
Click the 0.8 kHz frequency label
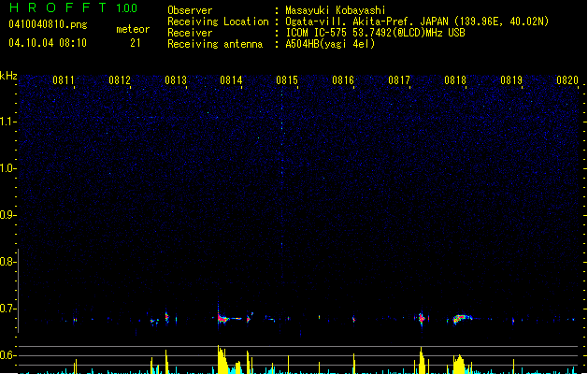[7, 262]
